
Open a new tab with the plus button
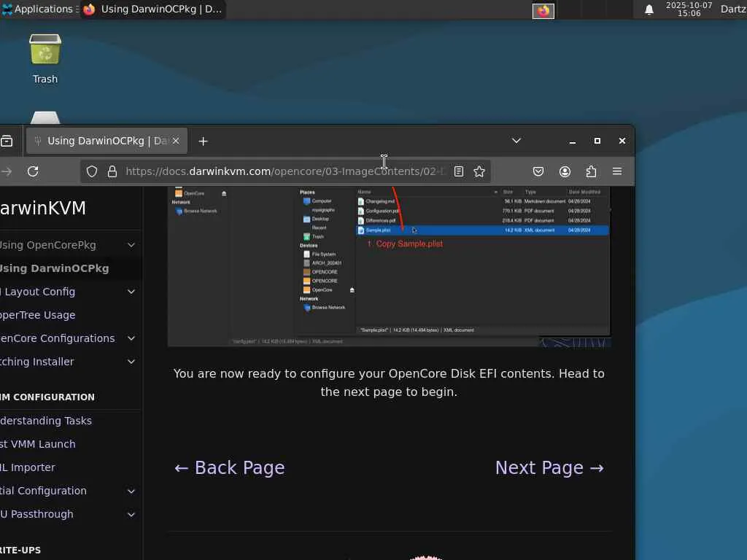point(203,141)
